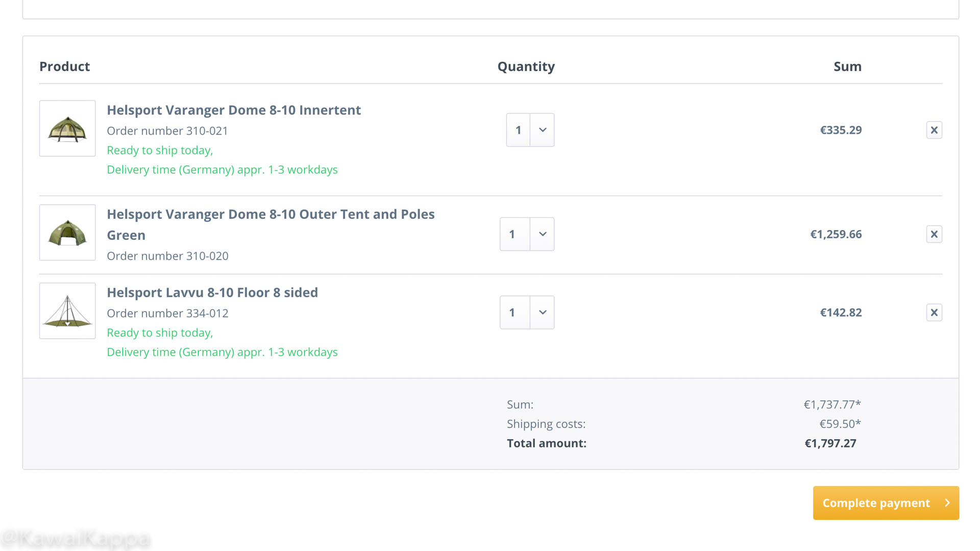The width and height of the screenshot is (980, 551).
Task: Click the Lavvu Floor product thumbnail
Action: (x=67, y=311)
